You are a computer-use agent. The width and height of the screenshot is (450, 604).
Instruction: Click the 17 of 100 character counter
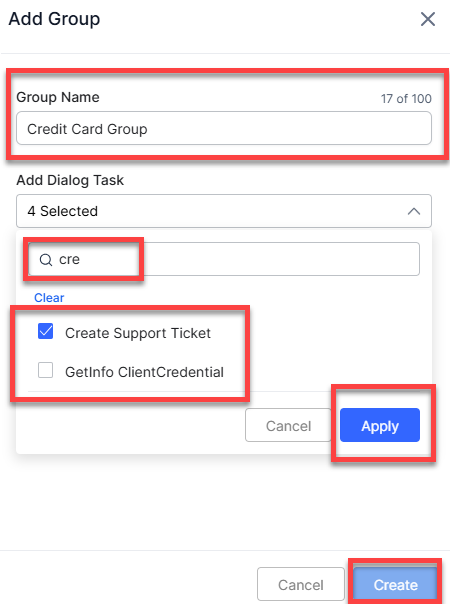click(x=406, y=99)
